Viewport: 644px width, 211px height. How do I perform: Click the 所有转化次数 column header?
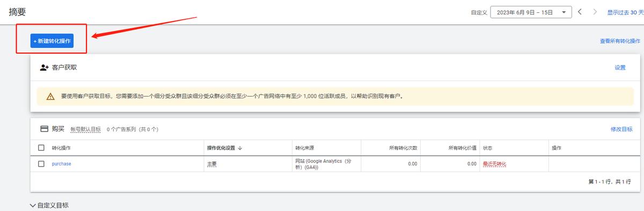(403, 148)
